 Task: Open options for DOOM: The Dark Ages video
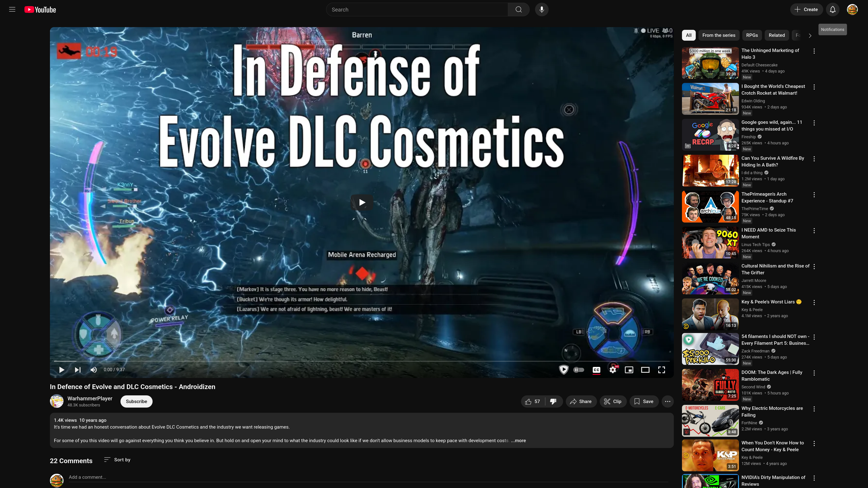pyautogui.click(x=814, y=373)
